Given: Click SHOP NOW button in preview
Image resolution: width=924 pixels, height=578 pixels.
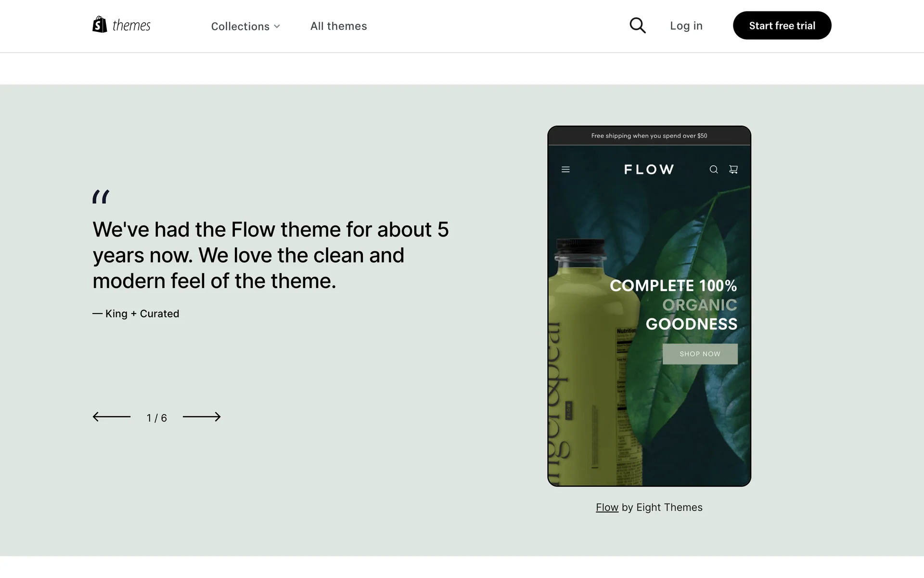Looking at the screenshot, I should tap(700, 354).
